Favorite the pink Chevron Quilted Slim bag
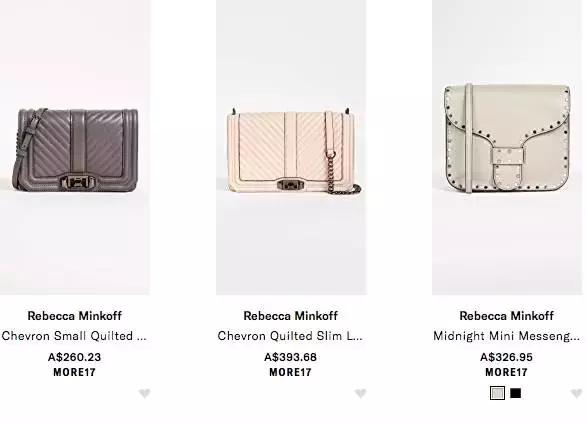This screenshot has height=423, width=587. pos(361,393)
